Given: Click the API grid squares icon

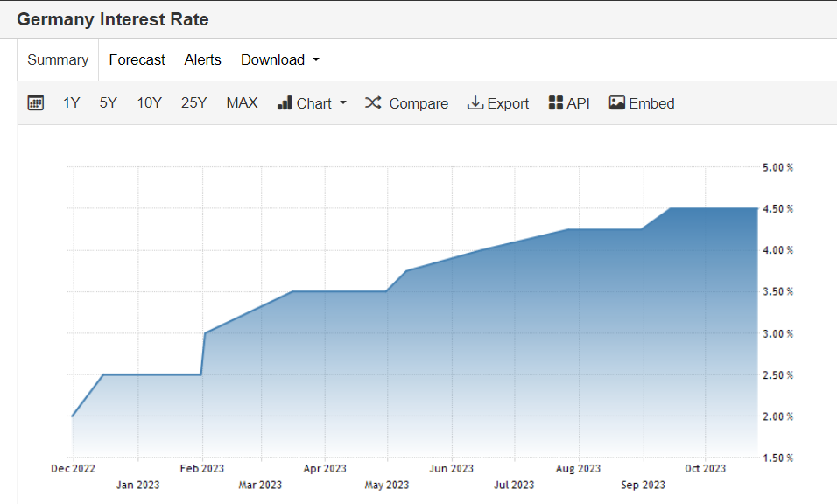Looking at the screenshot, I should 555,103.
